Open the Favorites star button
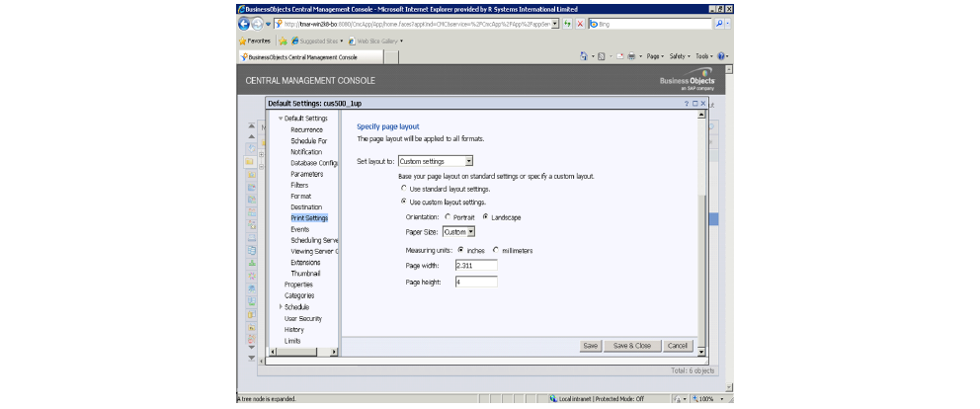The width and height of the screenshot is (980, 409). [255, 41]
